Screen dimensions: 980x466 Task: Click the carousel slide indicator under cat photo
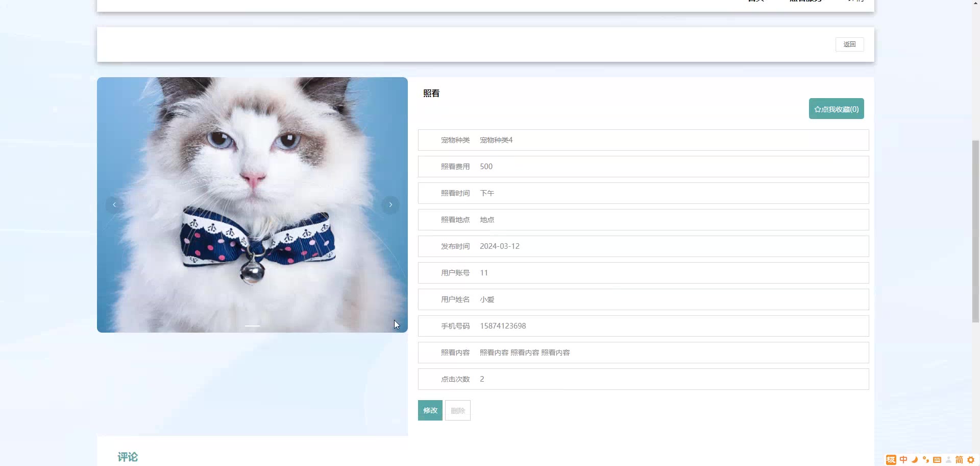(x=252, y=325)
